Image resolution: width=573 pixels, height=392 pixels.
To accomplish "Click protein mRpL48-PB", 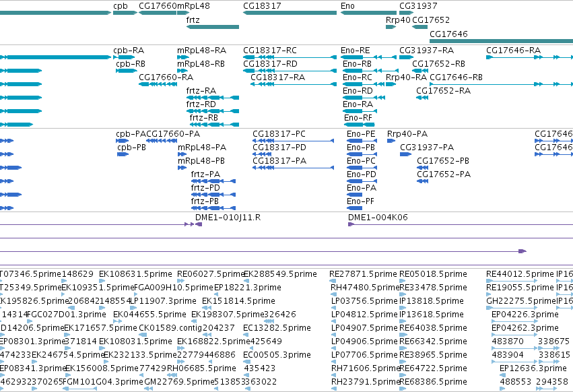I will (201, 161).
